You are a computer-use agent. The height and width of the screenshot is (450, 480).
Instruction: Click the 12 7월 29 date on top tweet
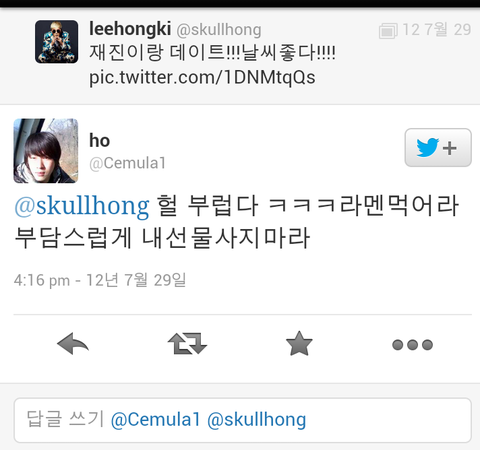437,30
